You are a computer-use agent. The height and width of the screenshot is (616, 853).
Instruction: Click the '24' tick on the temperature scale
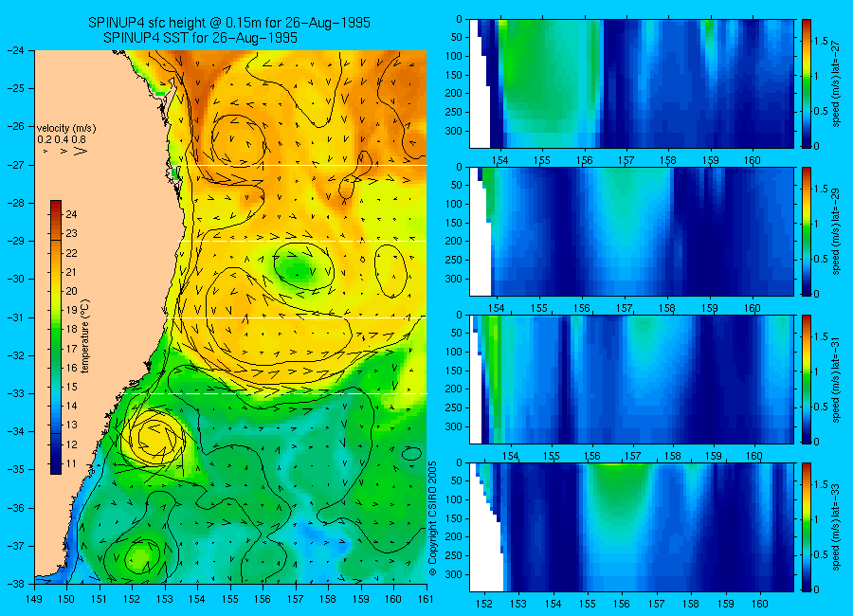[71, 214]
